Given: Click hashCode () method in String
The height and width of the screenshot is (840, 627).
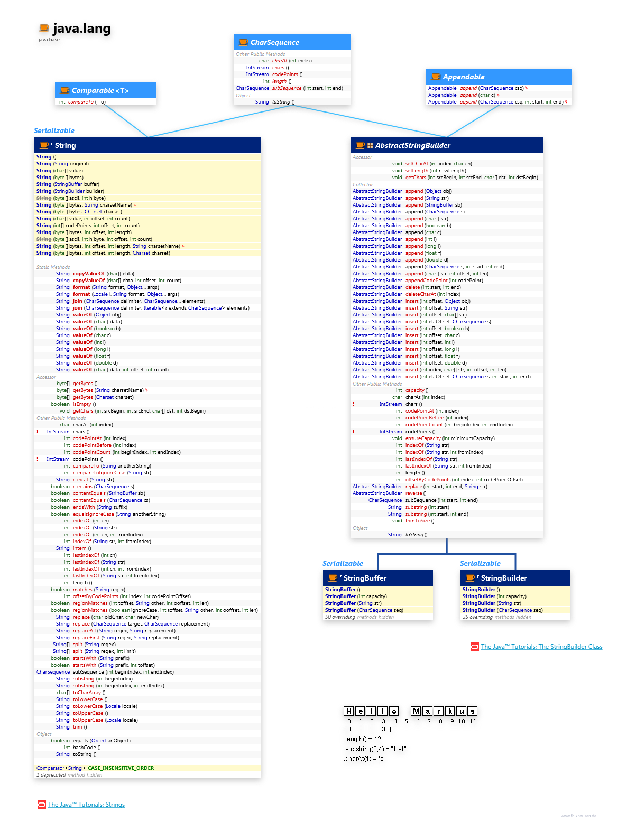Looking at the screenshot, I should (x=87, y=748).
